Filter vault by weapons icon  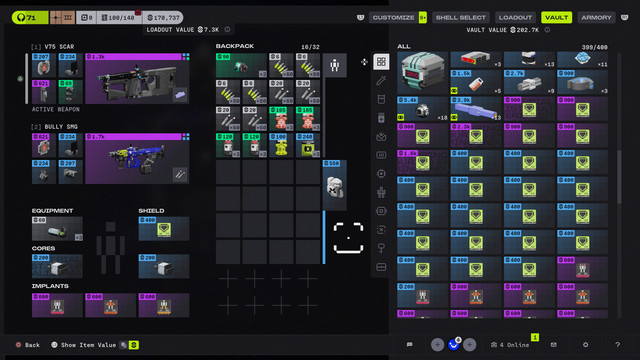point(381,80)
